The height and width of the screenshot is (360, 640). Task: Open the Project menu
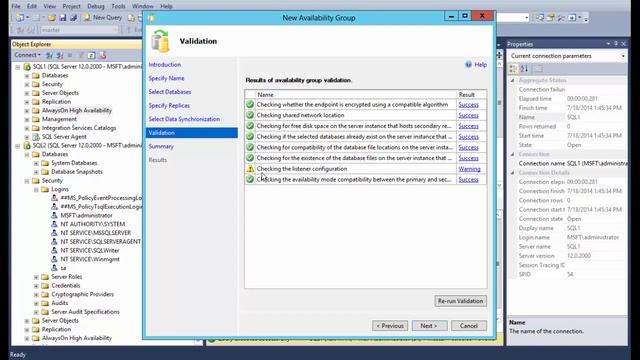click(71, 6)
